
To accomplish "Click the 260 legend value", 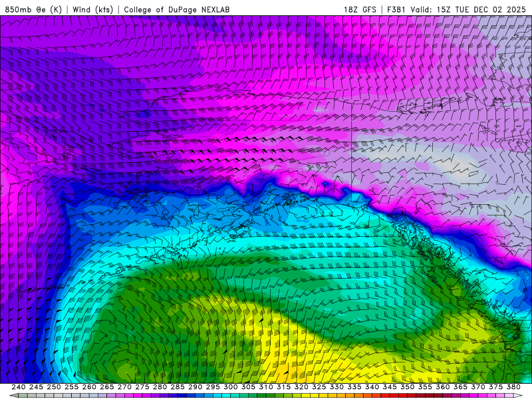I will (89, 387).
